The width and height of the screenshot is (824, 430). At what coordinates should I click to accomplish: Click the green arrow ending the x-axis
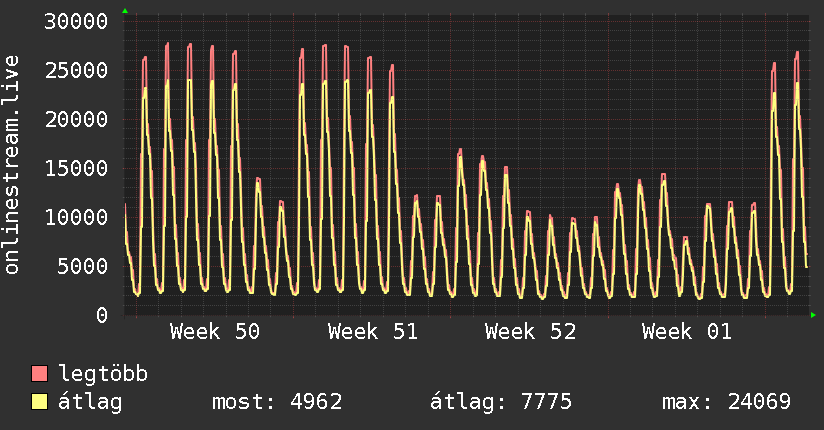click(815, 315)
